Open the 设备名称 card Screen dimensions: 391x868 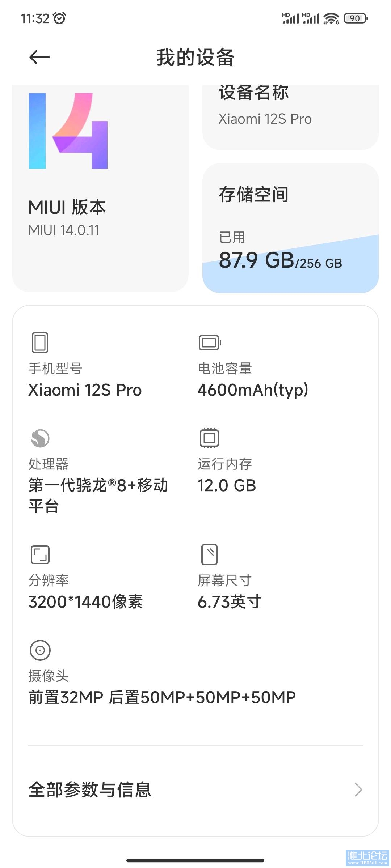[290, 116]
